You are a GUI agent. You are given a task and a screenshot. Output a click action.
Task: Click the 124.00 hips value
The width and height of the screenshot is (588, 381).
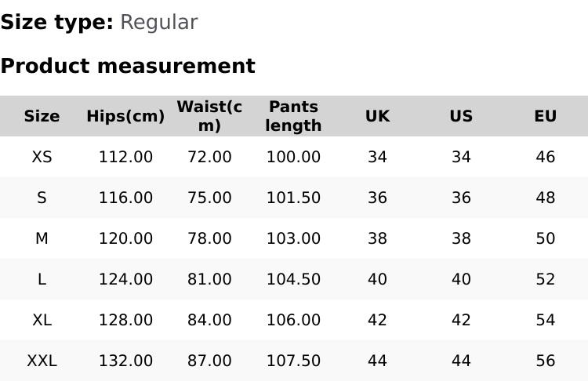click(x=125, y=279)
